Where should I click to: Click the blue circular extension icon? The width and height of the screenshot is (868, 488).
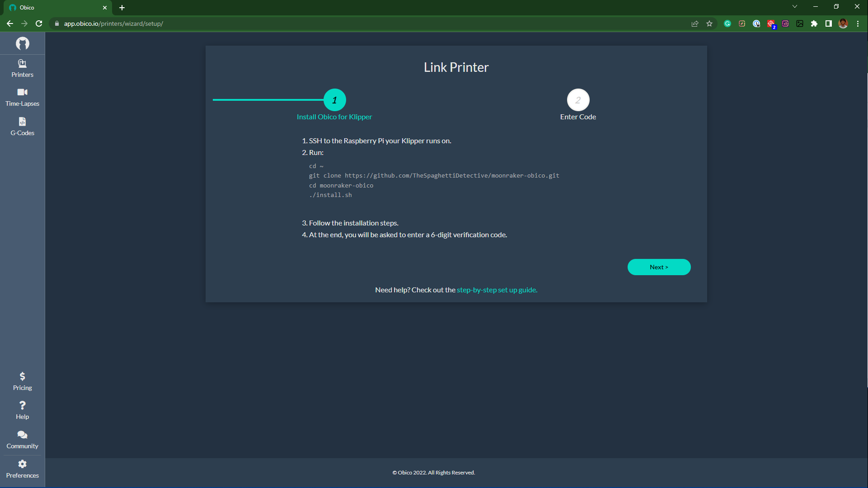(756, 23)
